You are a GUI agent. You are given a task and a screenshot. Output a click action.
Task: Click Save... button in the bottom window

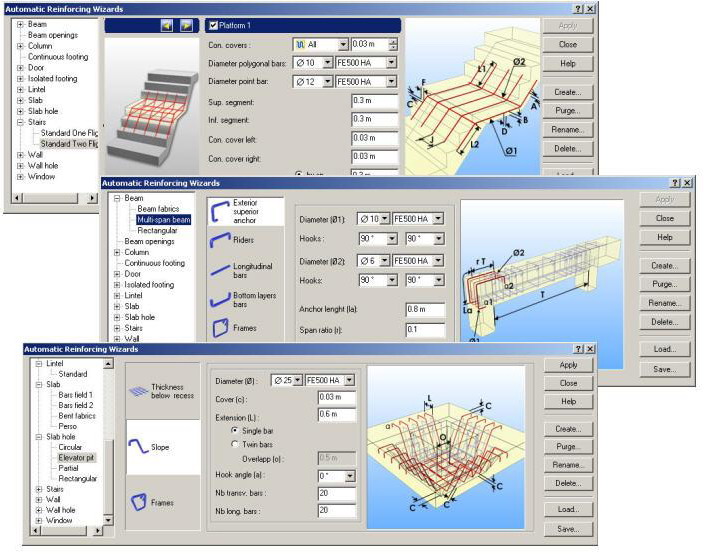pyautogui.click(x=568, y=529)
